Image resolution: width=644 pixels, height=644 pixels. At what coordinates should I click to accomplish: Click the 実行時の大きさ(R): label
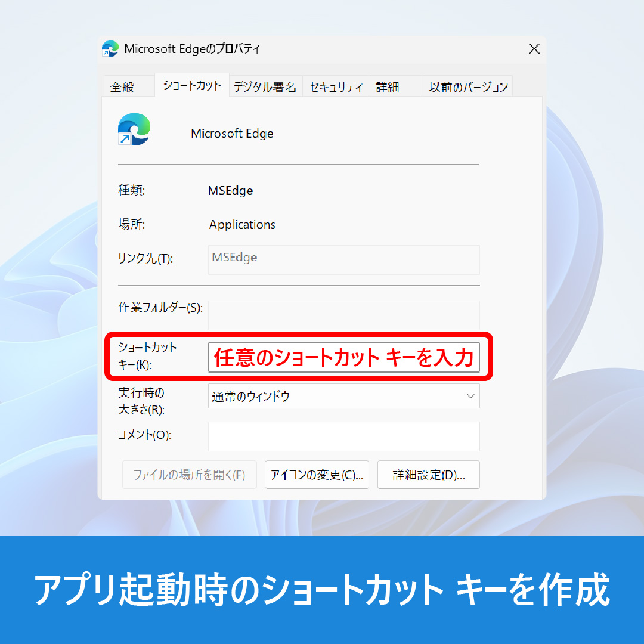pyautogui.click(x=142, y=401)
